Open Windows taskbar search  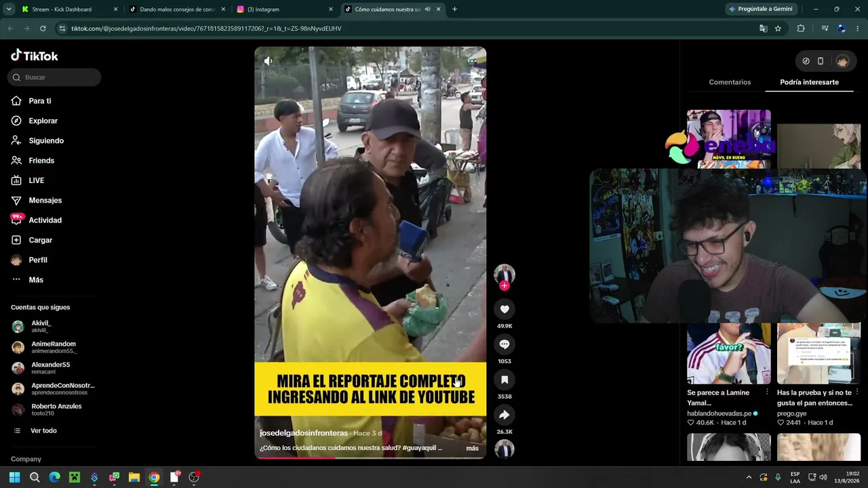pyautogui.click(x=35, y=477)
